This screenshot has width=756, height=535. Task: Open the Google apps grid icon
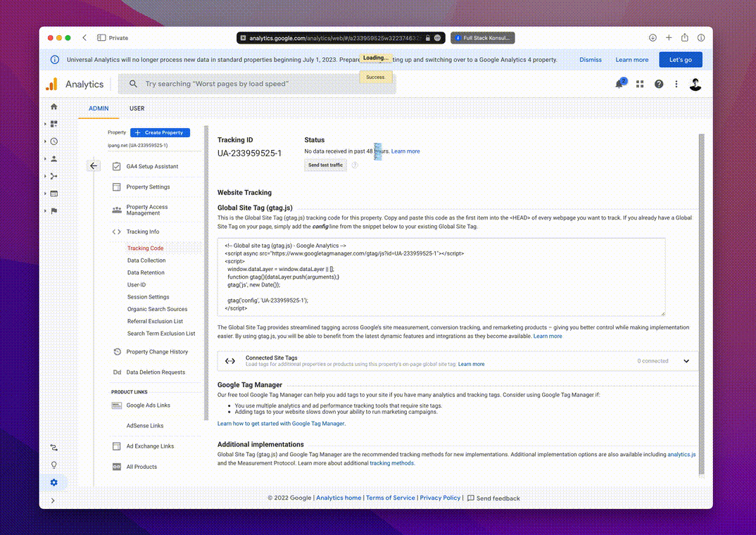640,84
